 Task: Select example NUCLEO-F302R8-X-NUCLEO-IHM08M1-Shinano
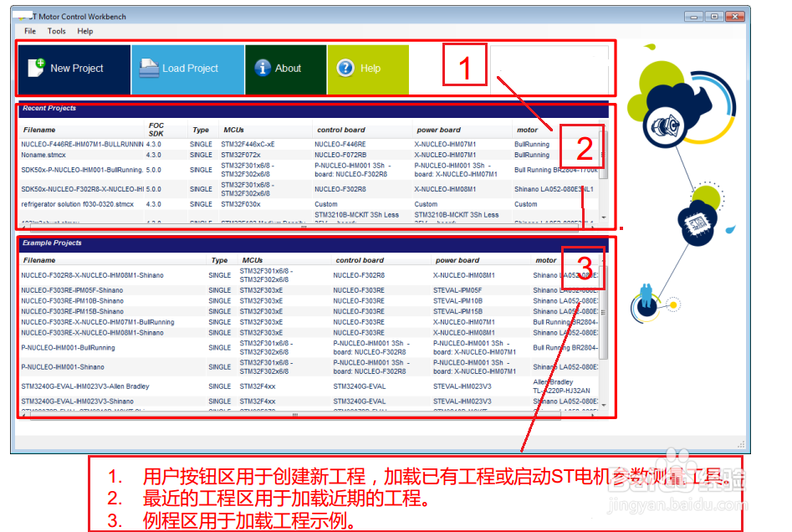click(93, 275)
